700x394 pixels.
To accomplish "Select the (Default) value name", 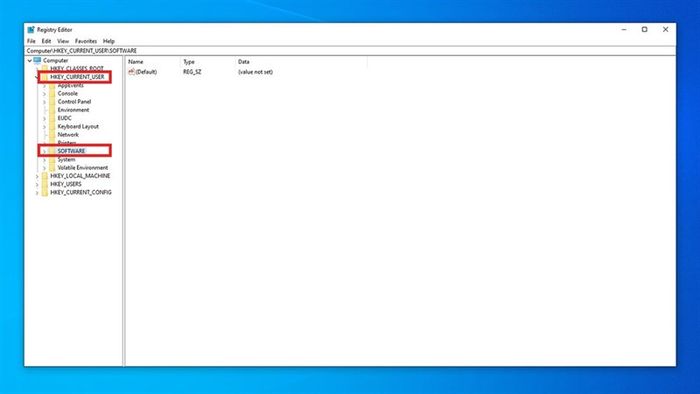I will (x=146, y=71).
